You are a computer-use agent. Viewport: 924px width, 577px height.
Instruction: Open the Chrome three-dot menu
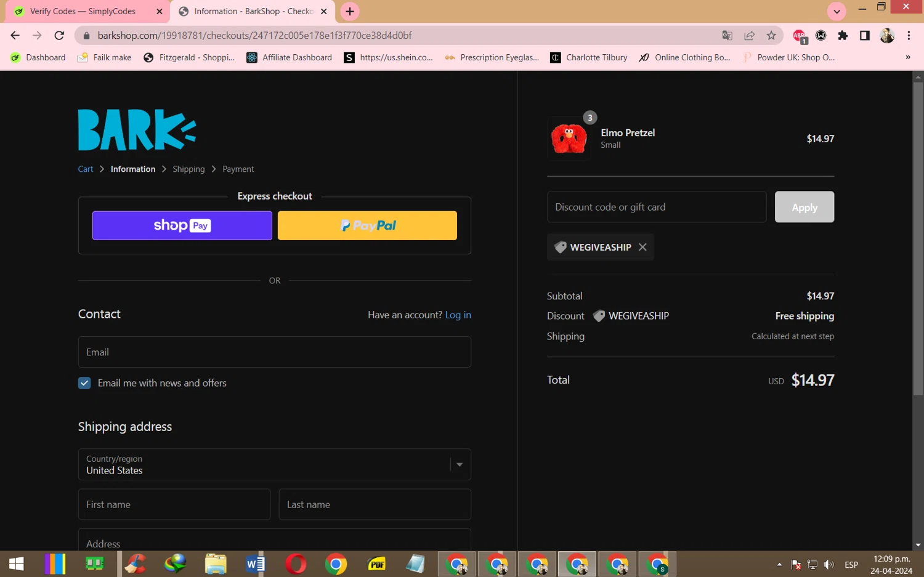click(x=909, y=36)
